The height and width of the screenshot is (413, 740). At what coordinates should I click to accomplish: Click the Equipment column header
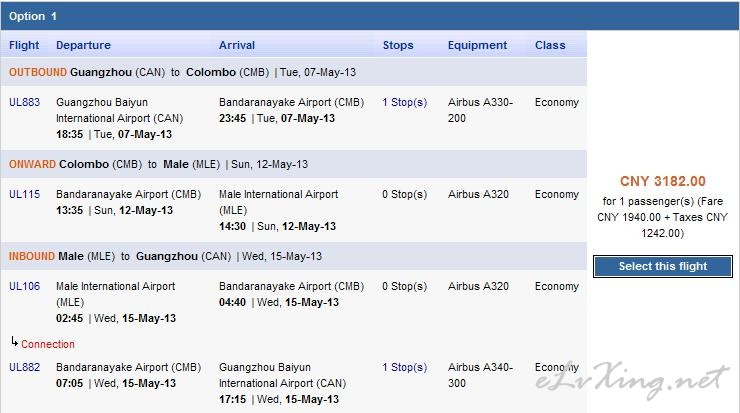477,45
